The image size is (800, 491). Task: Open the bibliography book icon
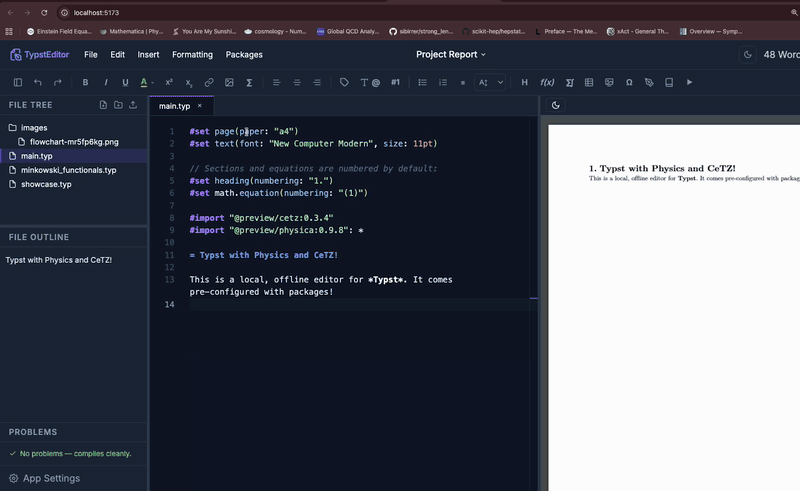click(x=669, y=82)
